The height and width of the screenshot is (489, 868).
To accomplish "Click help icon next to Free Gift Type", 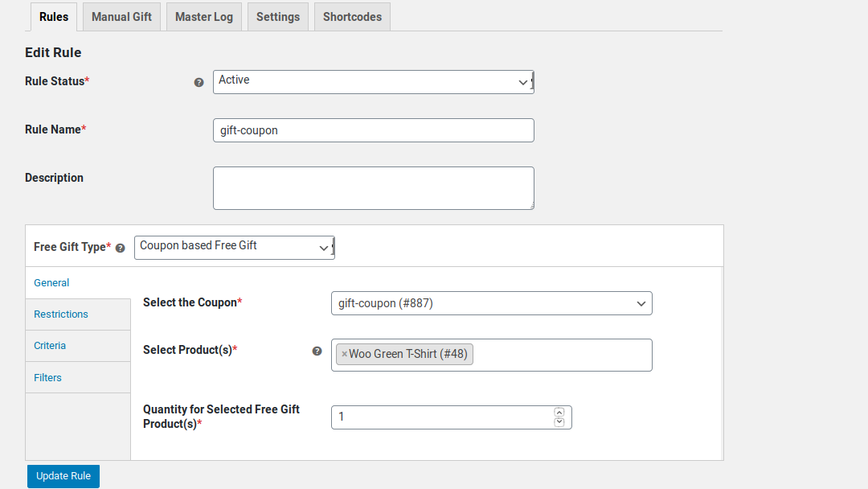I will point(121,248).
